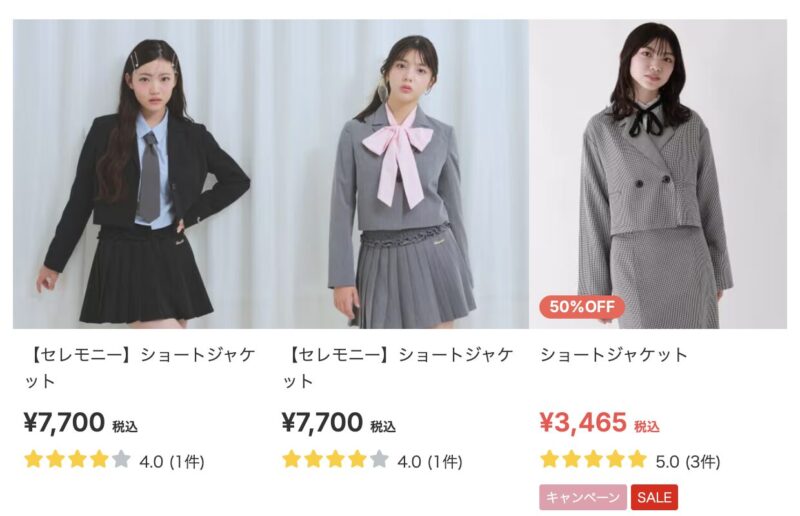The height and width of the screenshot is (516, 800).
Task: Open the gray jacket with pink bow photo
Action: [x=400, y=174]
